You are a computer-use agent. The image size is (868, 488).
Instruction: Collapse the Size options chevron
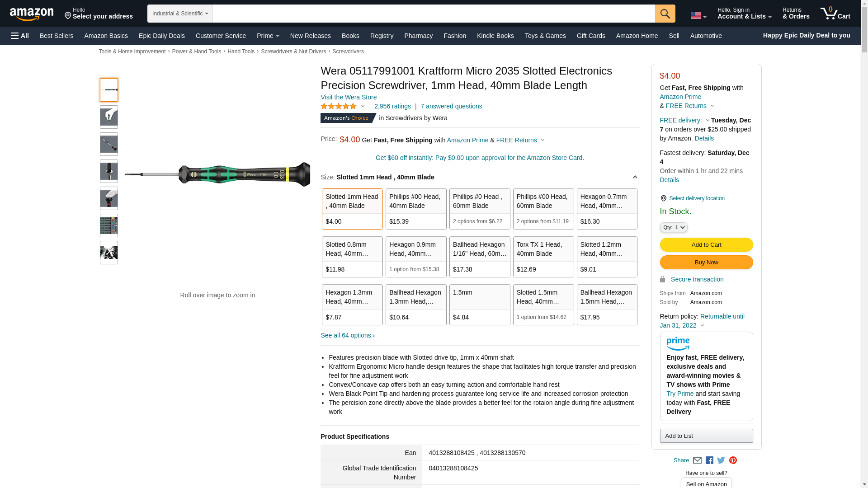click(635, 177)
